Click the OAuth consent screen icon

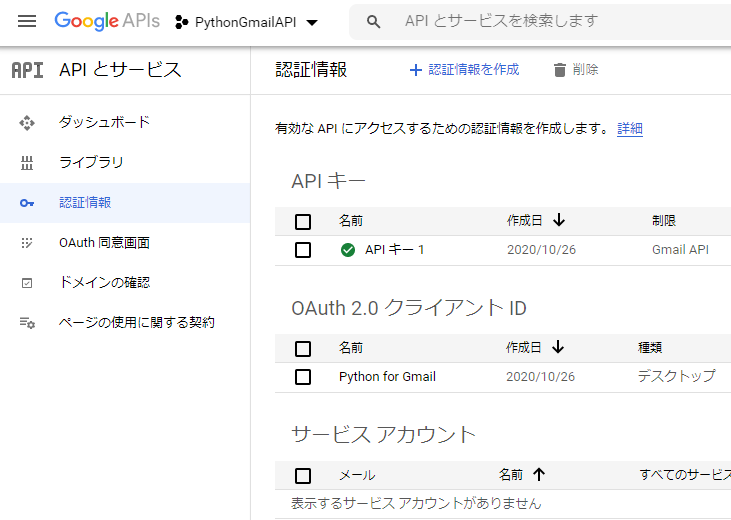pyautogui.click(x=27, y=243)
